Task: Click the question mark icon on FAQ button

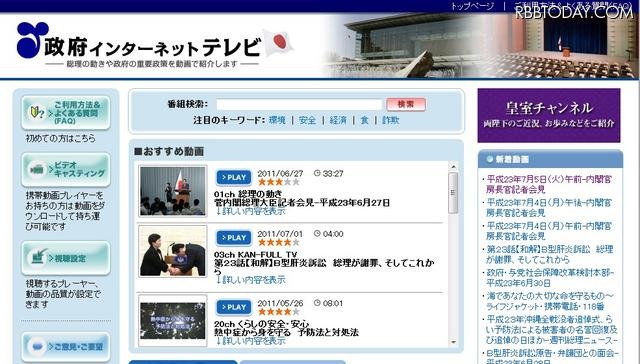Action: (37, 113)
